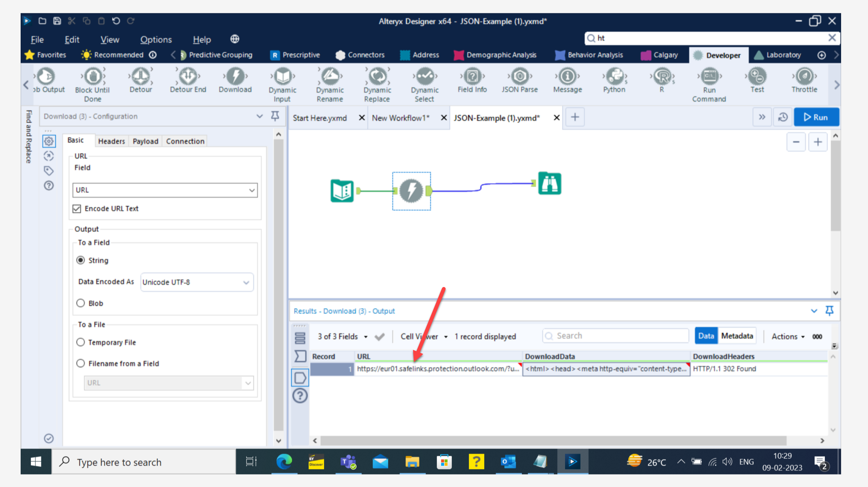This screenshot has width=868, height=487.
Task: Click the Browse binoculars tool on canvas
Action: [549, 183]
